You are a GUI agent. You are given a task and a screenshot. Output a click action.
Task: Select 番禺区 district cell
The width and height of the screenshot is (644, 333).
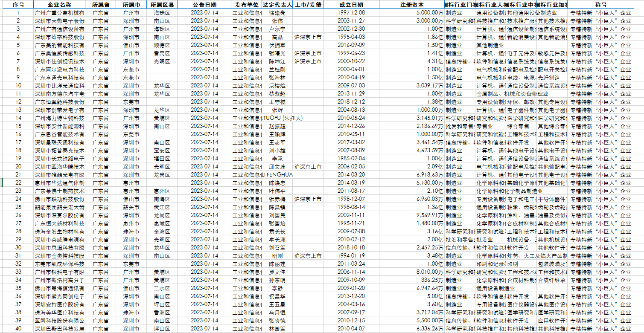click(162, 53)
